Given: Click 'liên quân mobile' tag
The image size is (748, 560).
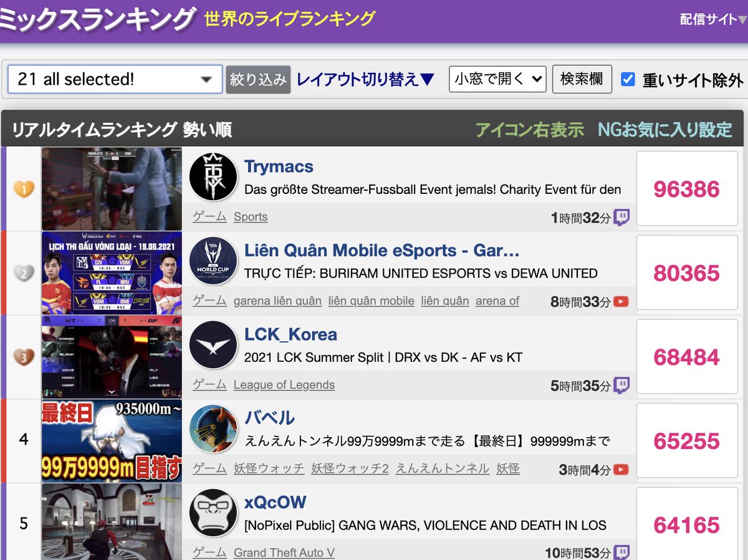Looking at the screenshot, I should tap(372, 301).
